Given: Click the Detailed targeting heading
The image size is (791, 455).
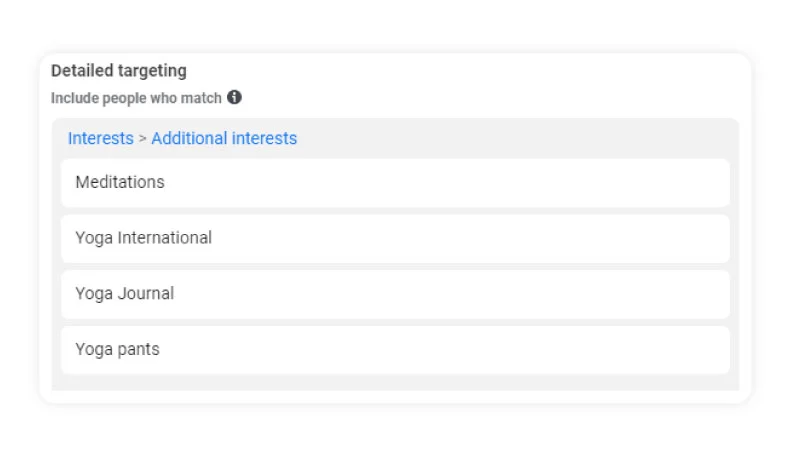Looking at the screenshot, I should (119, 71).
